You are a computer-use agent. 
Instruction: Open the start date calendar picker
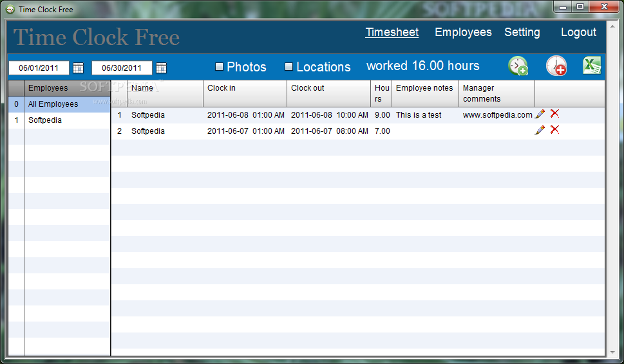click(79, 68)
